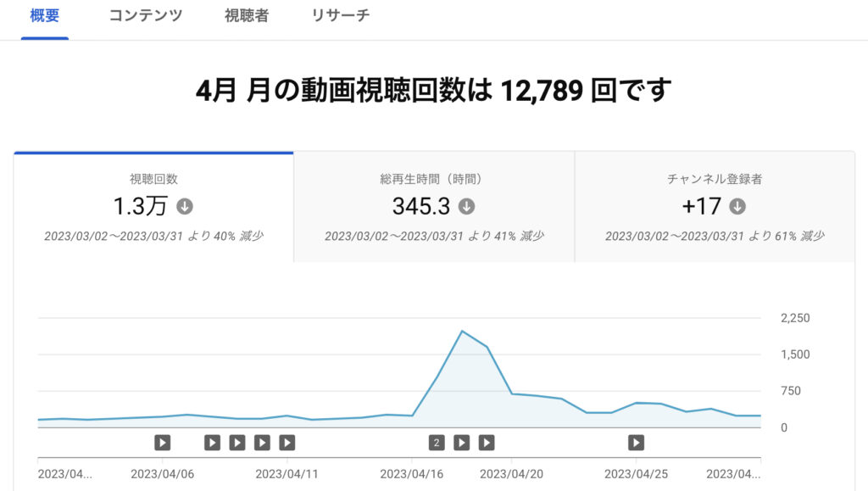
Task: Expand the marker badge labeled 2
Action: point(437,442)
